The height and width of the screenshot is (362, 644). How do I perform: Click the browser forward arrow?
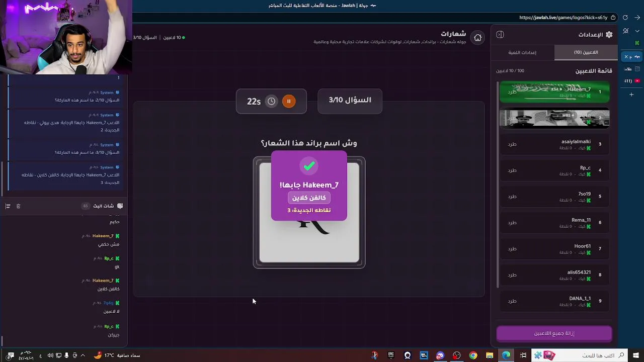click(x=637, y=17)
